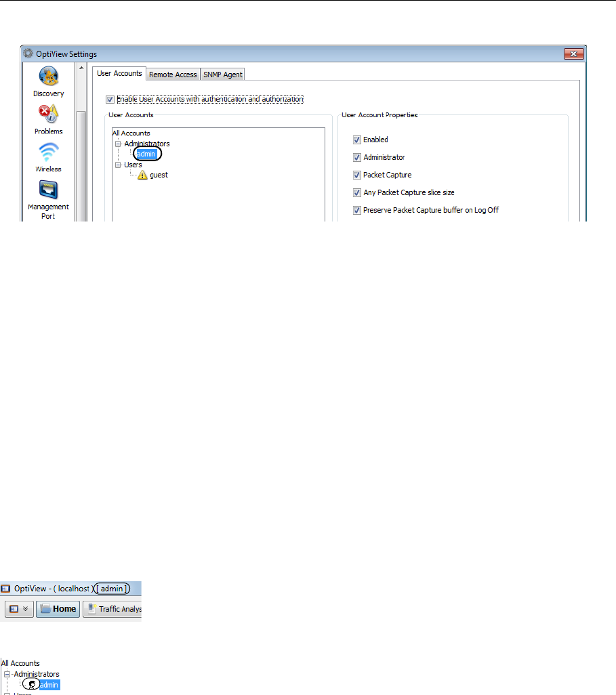Open the Wireless settings icon
The image size is (616, 695).
[x=48, y=157]
